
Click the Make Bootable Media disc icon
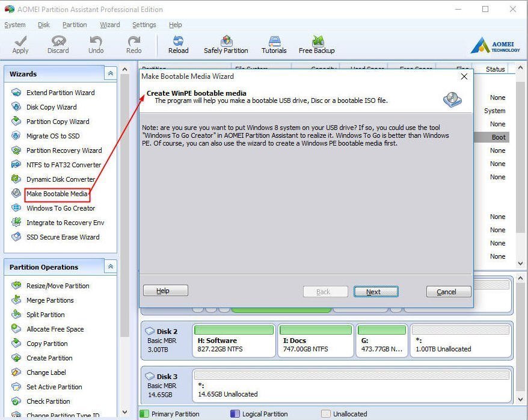tap(16, 193)
